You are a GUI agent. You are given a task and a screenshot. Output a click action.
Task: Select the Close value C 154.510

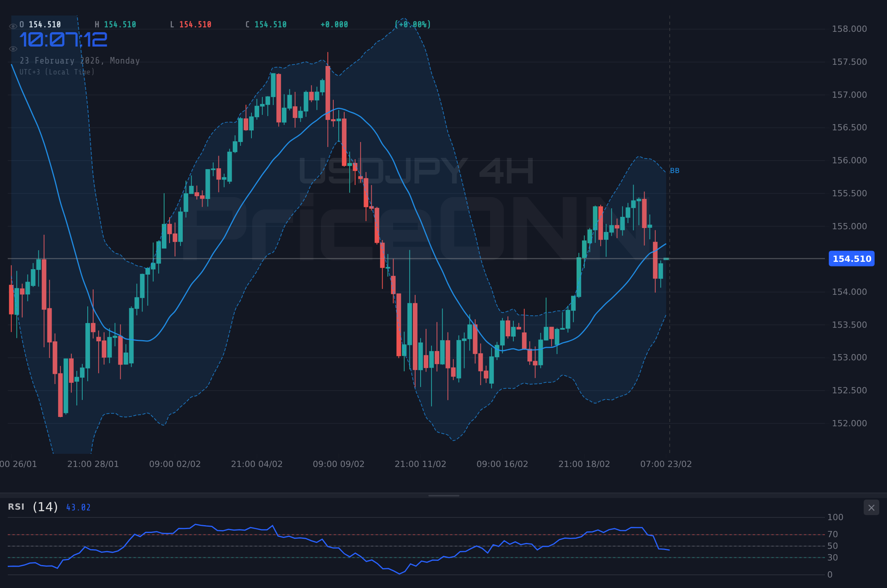(x=266, y=24)
